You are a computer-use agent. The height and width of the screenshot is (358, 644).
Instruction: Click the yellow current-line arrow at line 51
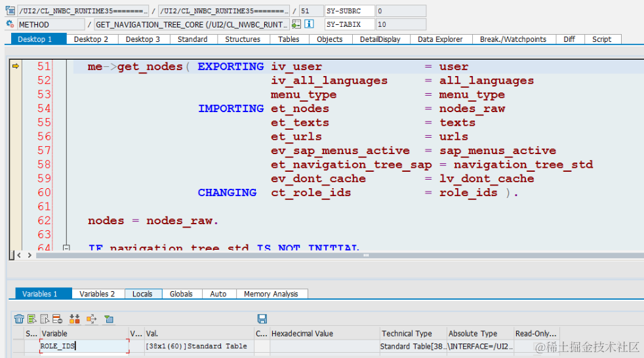pos(16,66)
